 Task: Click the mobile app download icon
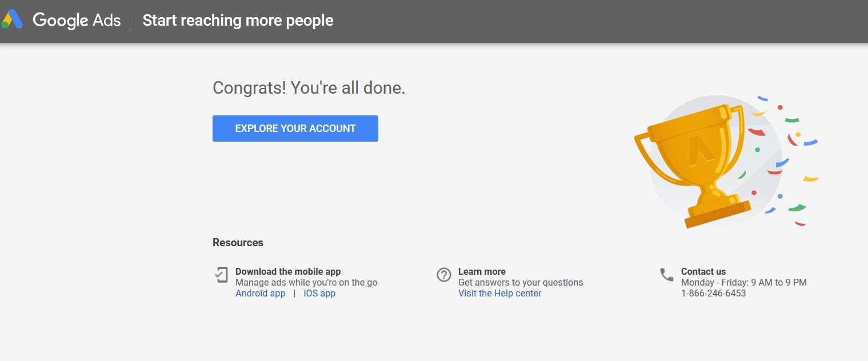(x=221, y=275)
